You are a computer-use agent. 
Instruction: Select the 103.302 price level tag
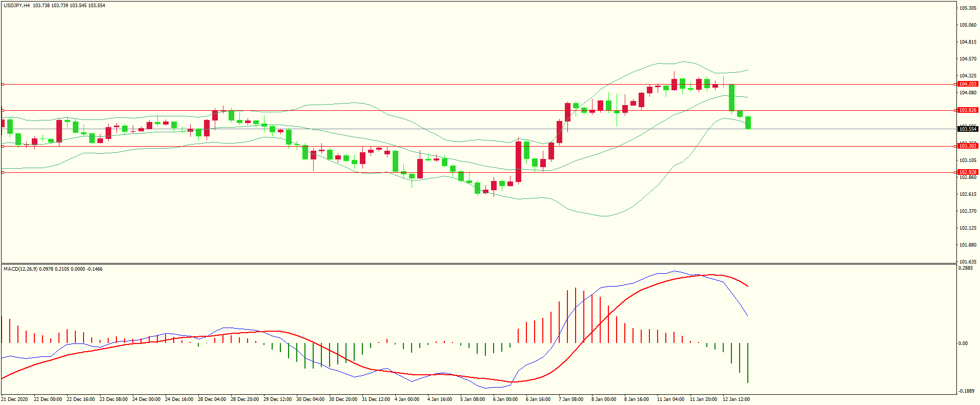click(968, 146)
